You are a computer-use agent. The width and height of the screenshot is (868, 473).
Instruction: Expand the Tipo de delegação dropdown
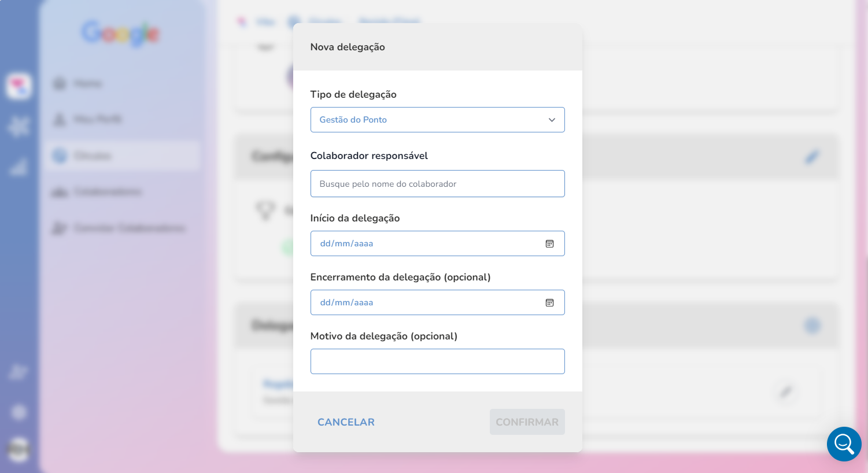pos(437,120)
